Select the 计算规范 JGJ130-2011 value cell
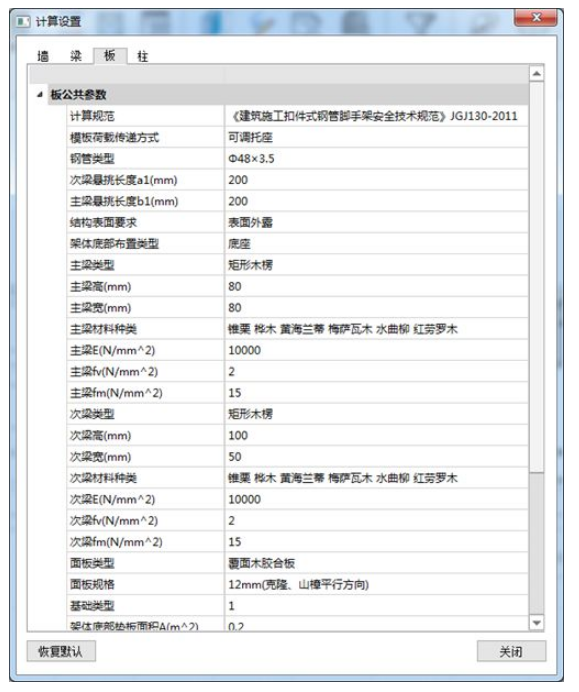 point(376,116)
